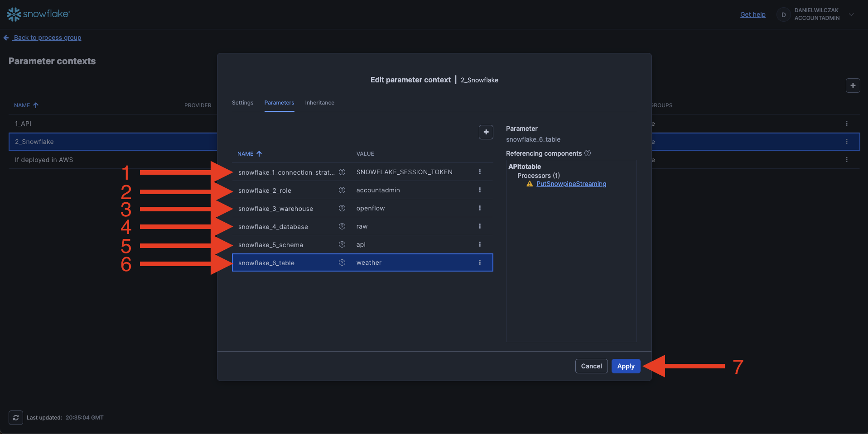The image size is (868, 434).
Task: Click the help icon beside snowflake_3_warehouse
Action: coord(342,208)
